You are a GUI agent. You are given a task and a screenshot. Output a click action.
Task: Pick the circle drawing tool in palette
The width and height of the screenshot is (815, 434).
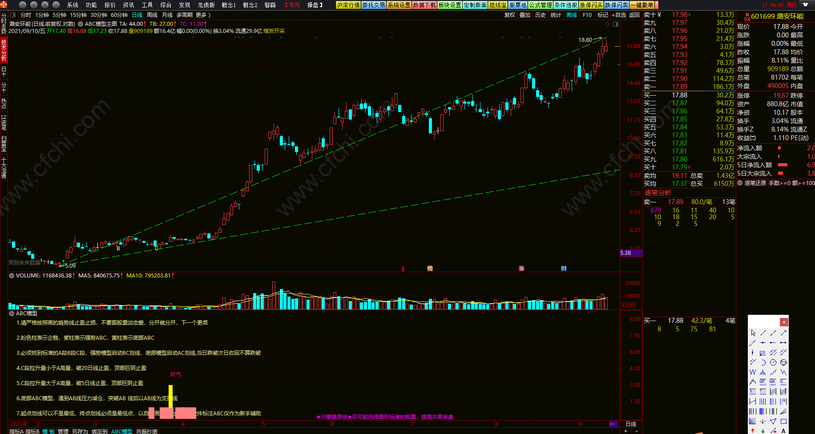pyautogui.click(x=773, y=362)
